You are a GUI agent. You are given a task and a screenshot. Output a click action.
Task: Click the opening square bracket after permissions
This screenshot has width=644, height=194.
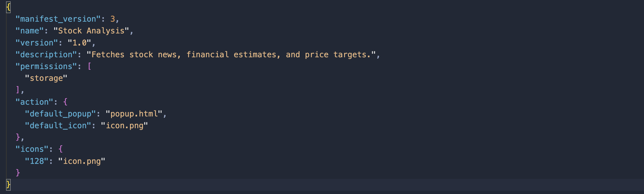89,66
